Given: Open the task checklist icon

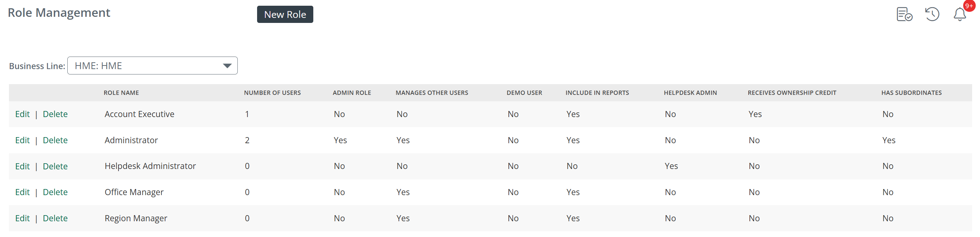Looking at the screenshot, I should [904, 14].
